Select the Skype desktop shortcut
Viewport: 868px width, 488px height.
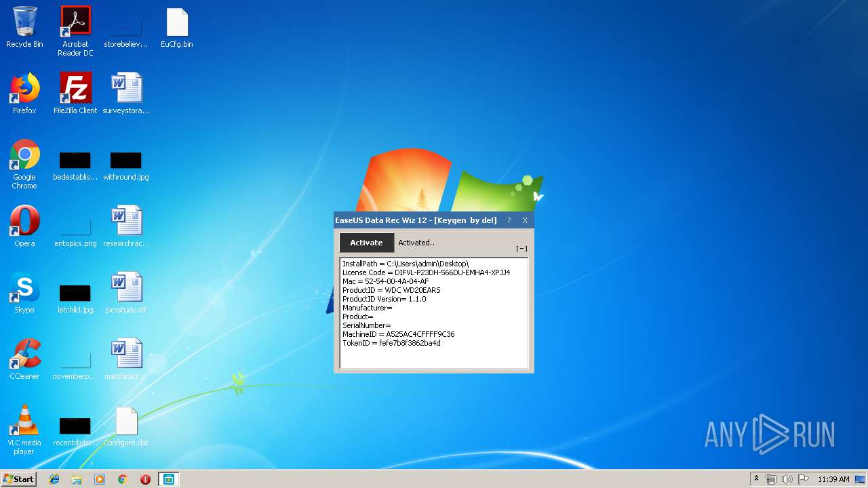click(24, 293)
